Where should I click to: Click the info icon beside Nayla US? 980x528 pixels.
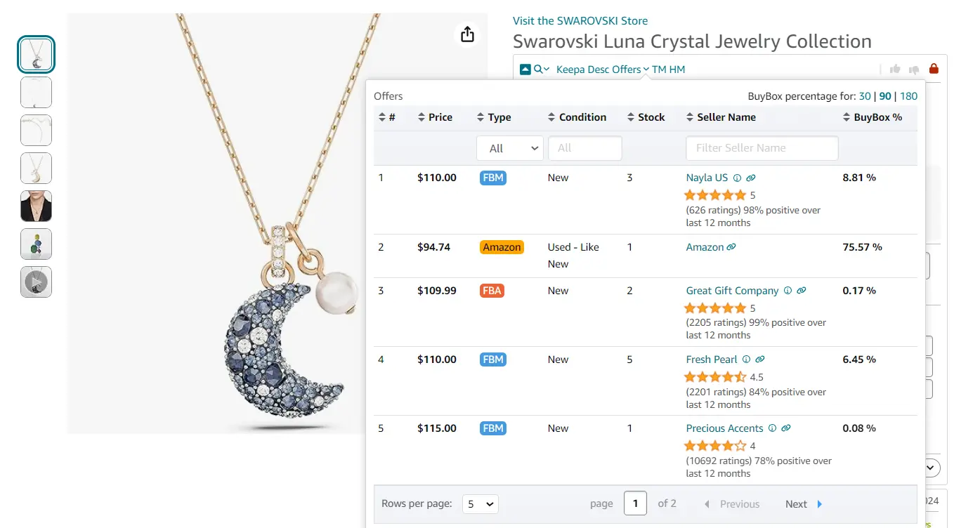(738, 178)
